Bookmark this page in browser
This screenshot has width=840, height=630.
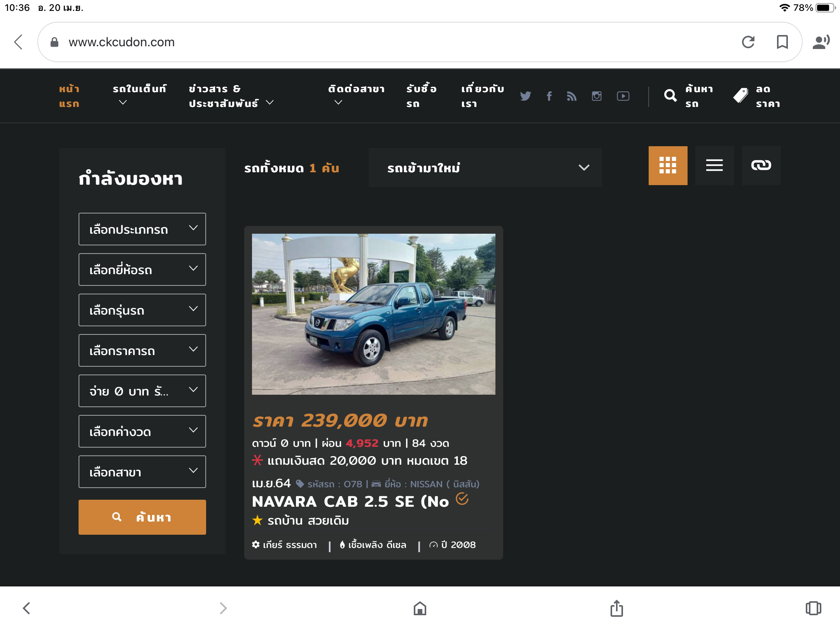[782, 42]
